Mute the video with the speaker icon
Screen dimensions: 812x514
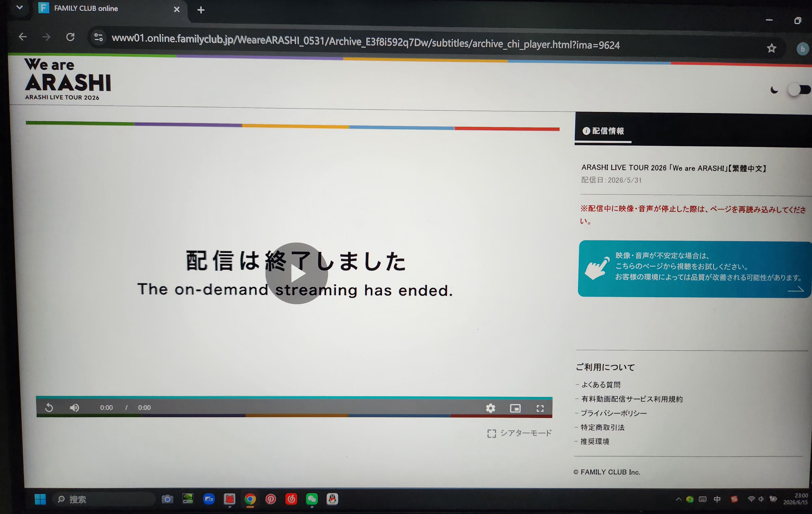[75, 408]
